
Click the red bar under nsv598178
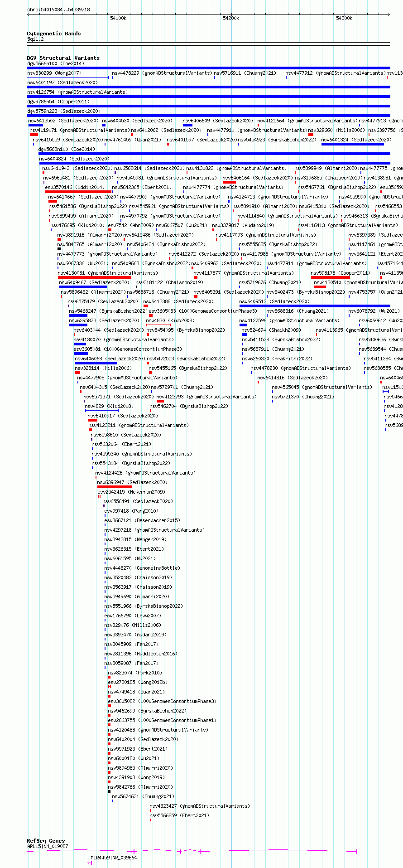tap(331, 277)
